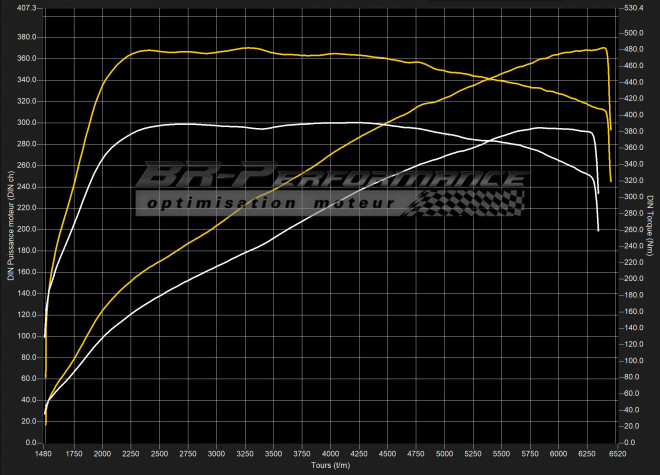
Task: Click the 407.3 maximum on left axis
Action: coord(25,8)
